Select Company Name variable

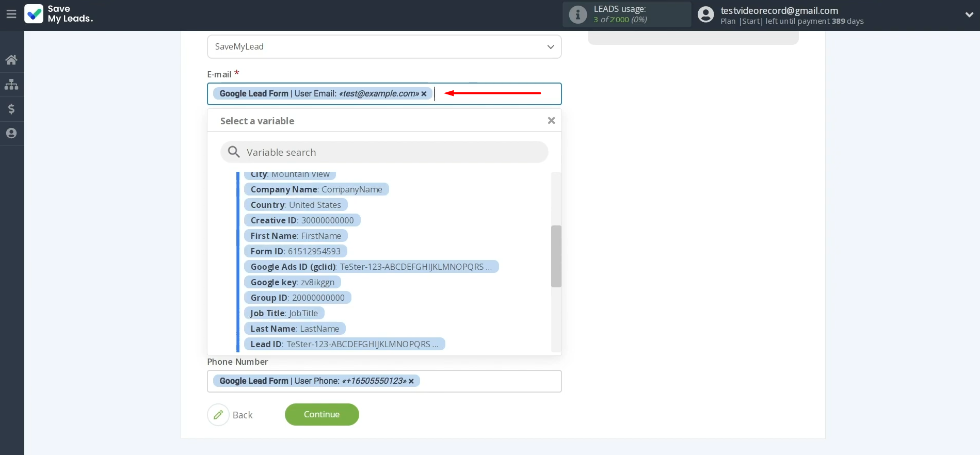[316, 189]
